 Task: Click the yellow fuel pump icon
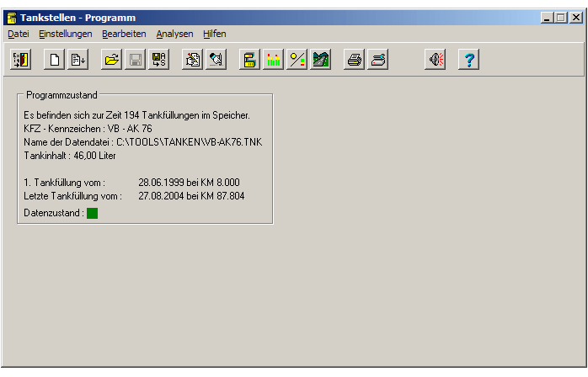(x=249, y=60)
